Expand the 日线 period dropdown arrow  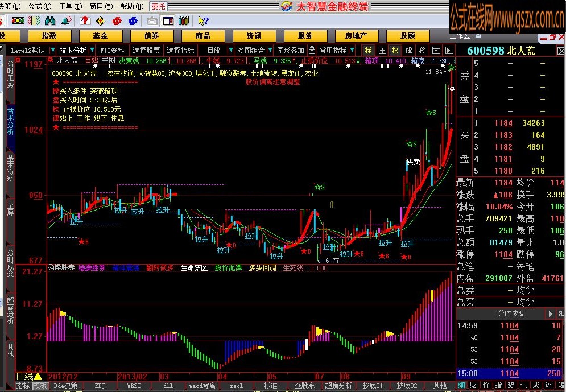[230, 50]
